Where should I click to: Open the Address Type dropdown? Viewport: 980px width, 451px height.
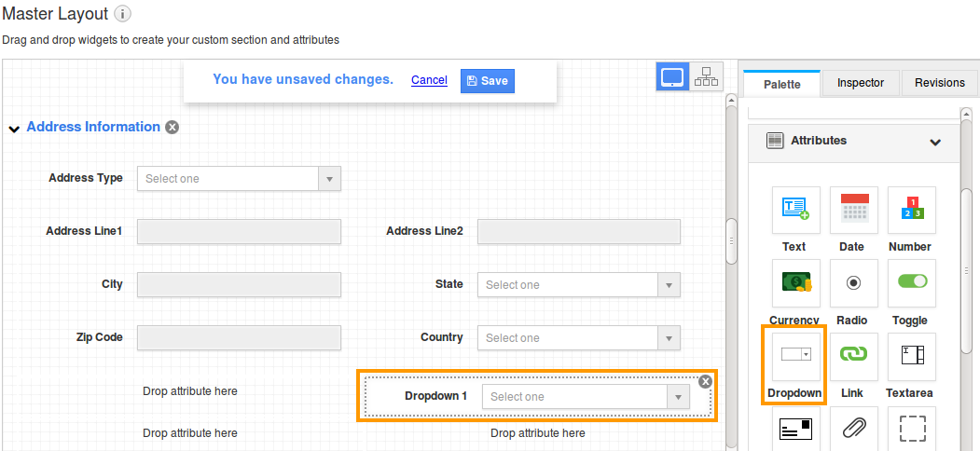coord(239,179)
